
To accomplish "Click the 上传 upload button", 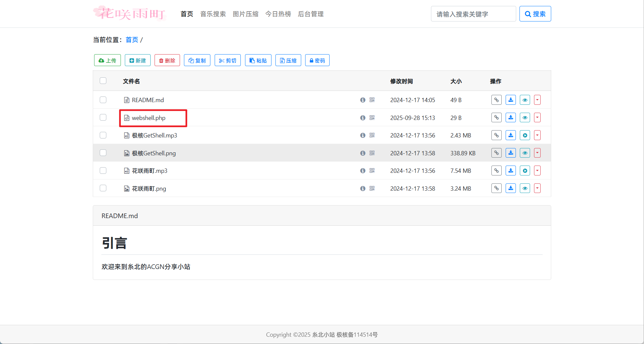I will coord(107,60).
